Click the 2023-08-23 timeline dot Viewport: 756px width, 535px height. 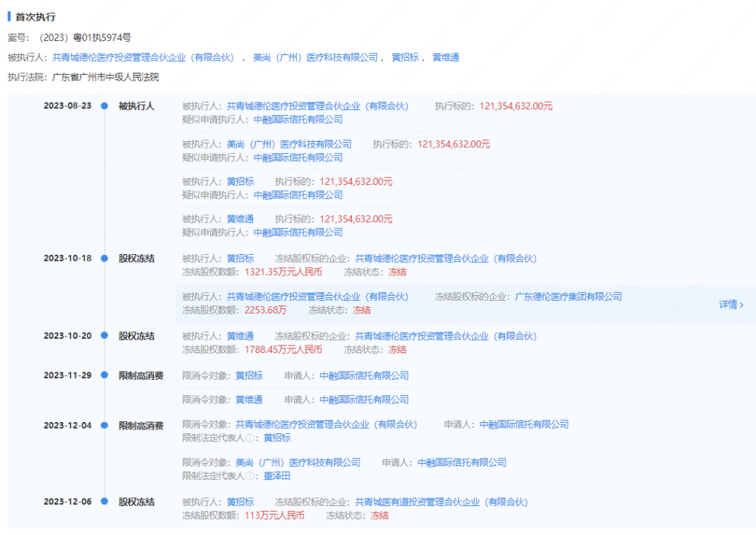tap(104, 106)
